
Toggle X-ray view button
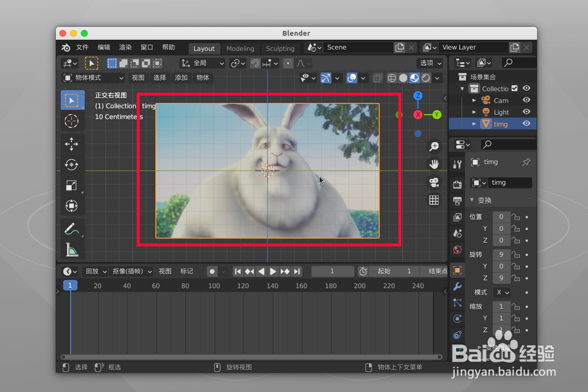(377, 78)
